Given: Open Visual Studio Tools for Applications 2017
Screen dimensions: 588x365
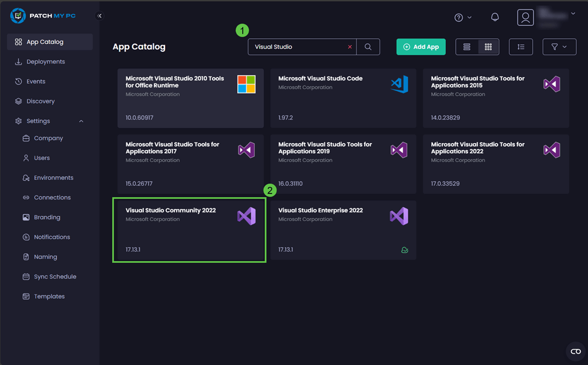Looking at the screenshot, I should (x=190, y=164).
